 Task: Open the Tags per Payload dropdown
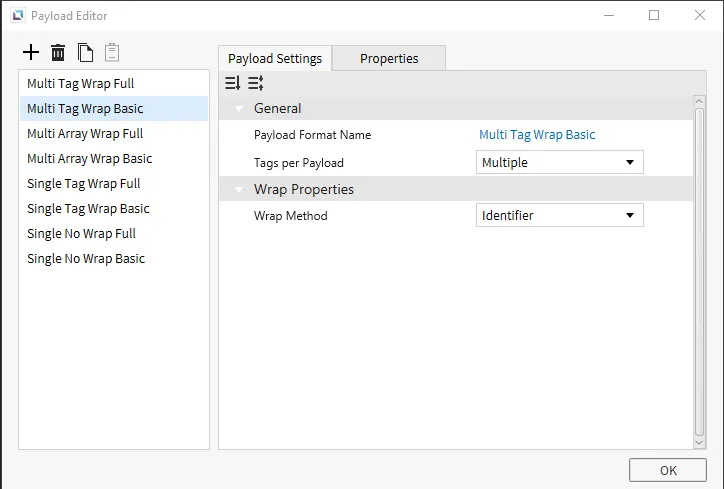click(x=559, y=162)
